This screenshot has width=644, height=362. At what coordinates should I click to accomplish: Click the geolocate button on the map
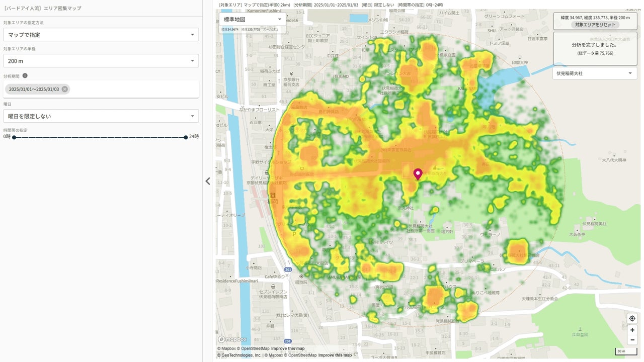(632, 318)
